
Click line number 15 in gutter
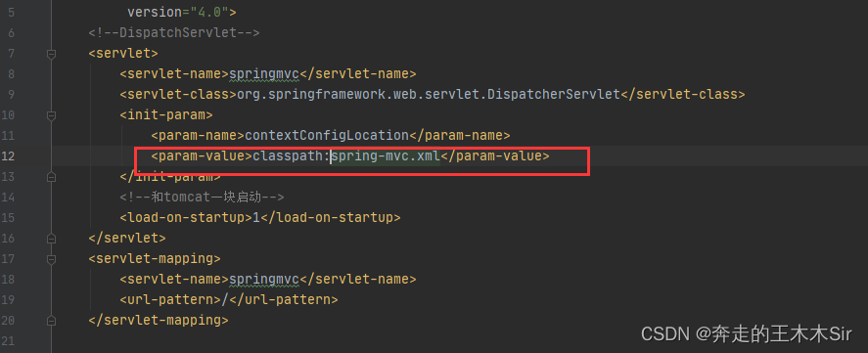point(8,217)
